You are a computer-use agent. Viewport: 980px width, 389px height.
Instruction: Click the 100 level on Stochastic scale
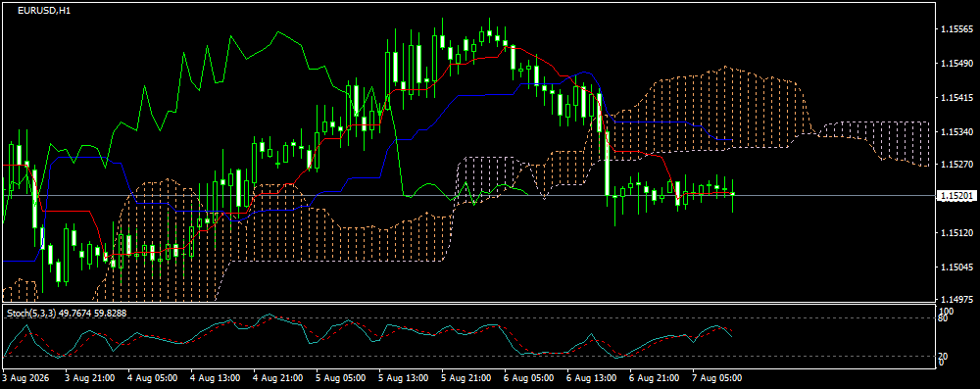947,311
